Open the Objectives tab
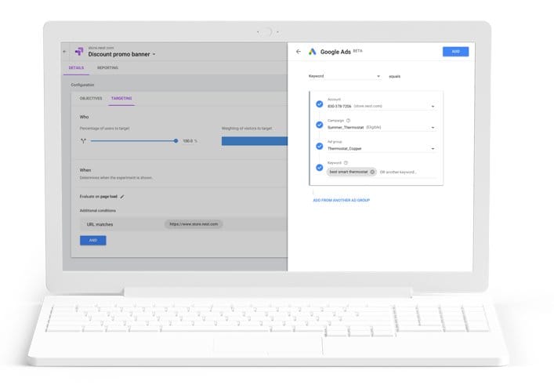 point(92,99)
